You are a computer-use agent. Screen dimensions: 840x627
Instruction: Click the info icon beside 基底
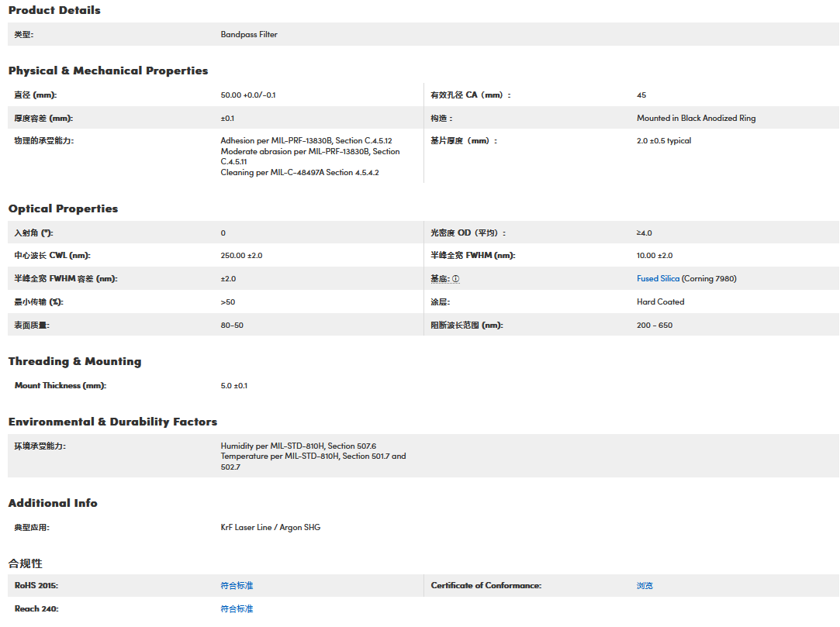point(456,279)
